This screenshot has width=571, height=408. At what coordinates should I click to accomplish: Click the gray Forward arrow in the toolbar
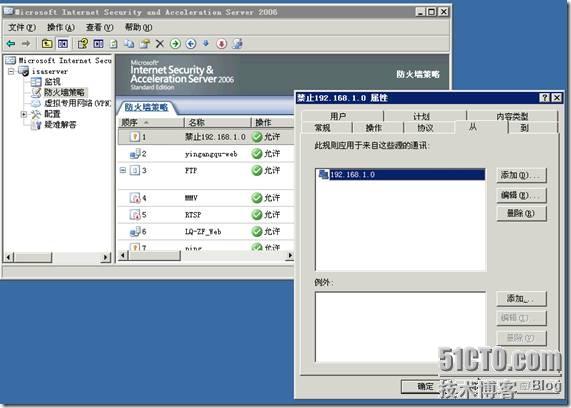(x=26, y=44)
